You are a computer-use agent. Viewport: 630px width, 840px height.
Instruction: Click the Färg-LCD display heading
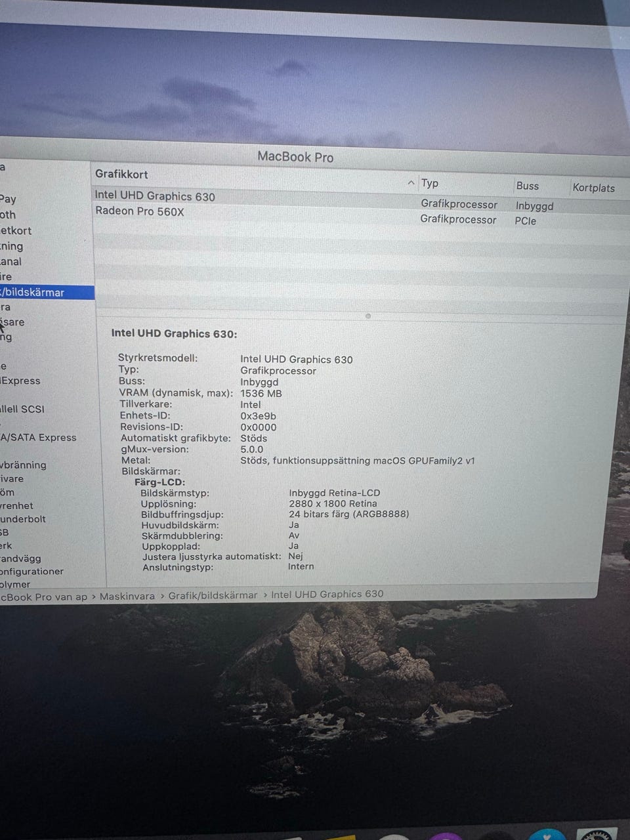pyautogui.click(x=159, y=482)
